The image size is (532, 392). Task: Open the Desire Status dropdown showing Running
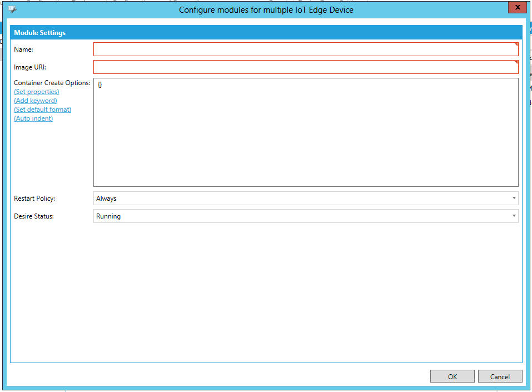point(306,216)
